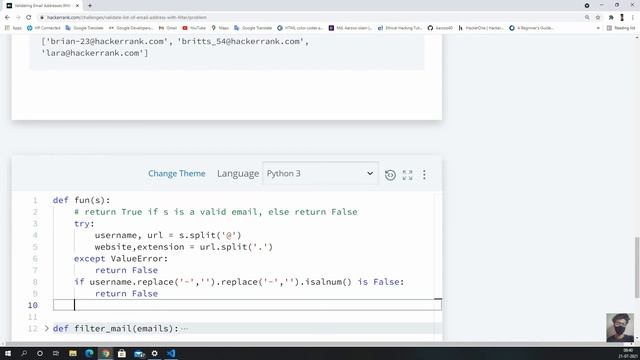
Task: Open the Chrome three-dot menu
Action: pyautogui.click(x=633, y=18)
